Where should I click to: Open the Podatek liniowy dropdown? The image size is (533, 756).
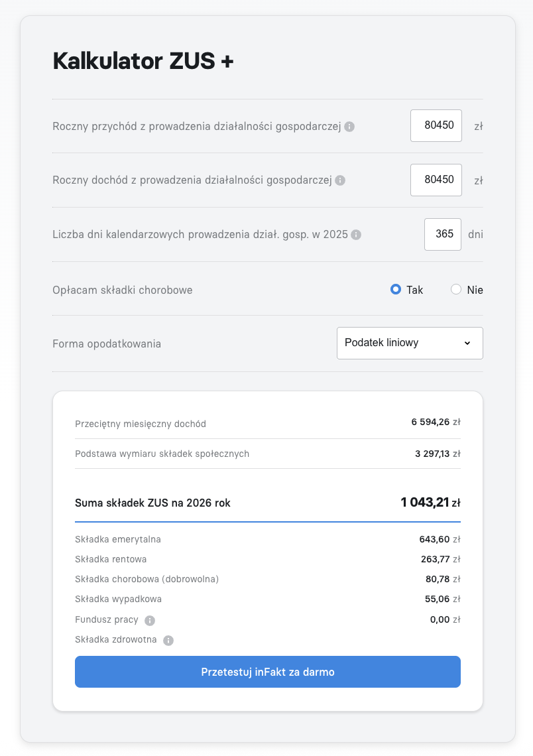tap(410, 343)
